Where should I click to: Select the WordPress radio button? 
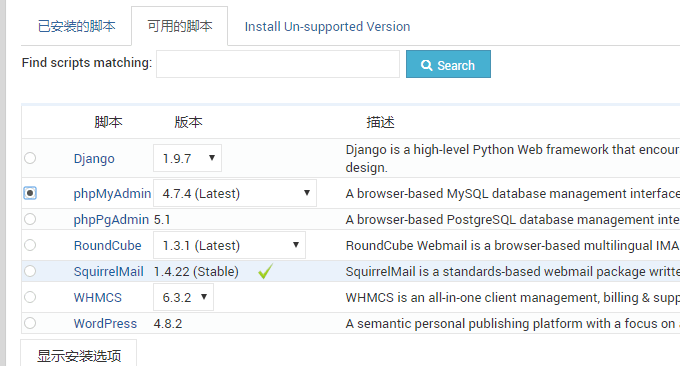pyautogui.click(x=30, y=323)
